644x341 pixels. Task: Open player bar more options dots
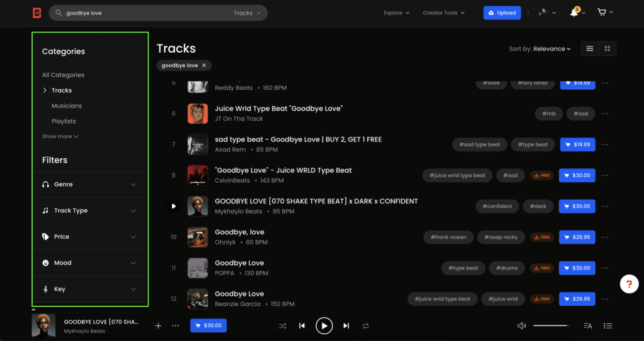(175, 326)
